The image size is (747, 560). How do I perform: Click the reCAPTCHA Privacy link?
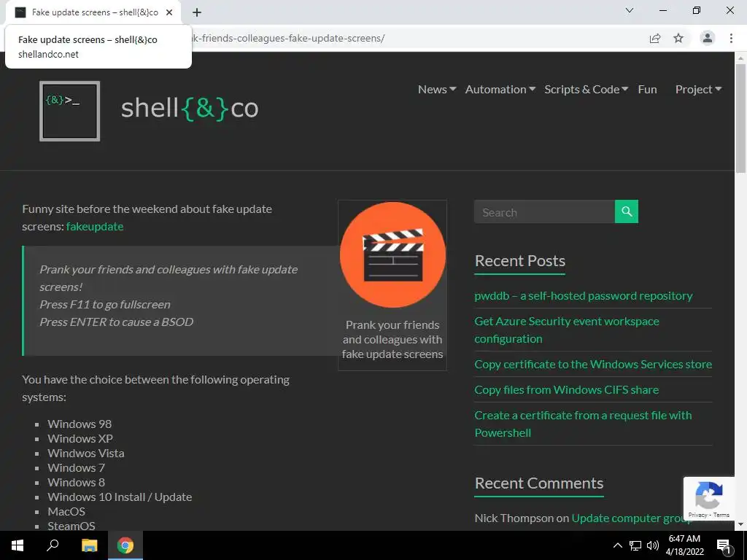(x=697, y=515)
